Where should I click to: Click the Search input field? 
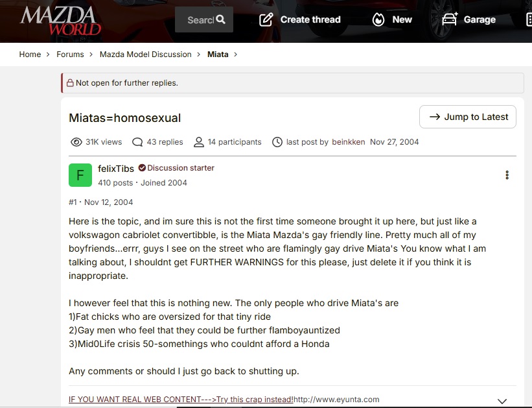coord(204,19)
